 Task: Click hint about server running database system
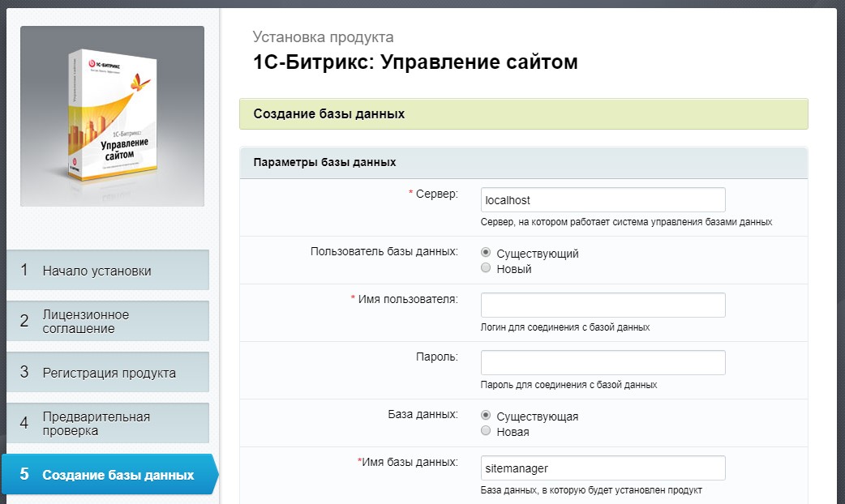coord(626,222)
